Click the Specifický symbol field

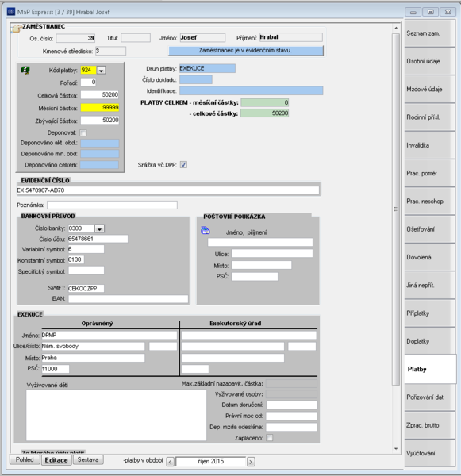(x=86, y=271)
